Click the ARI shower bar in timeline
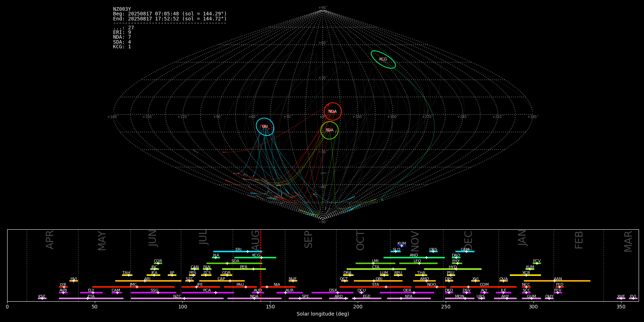Image resolution: width=644 pixels, height=322 pixels. tap(148, 281)
